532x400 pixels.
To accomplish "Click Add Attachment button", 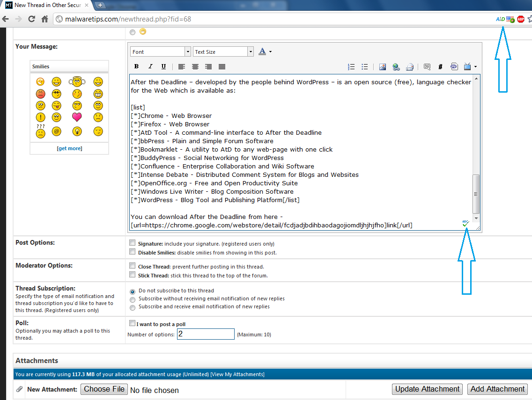I will pos(497,389).
